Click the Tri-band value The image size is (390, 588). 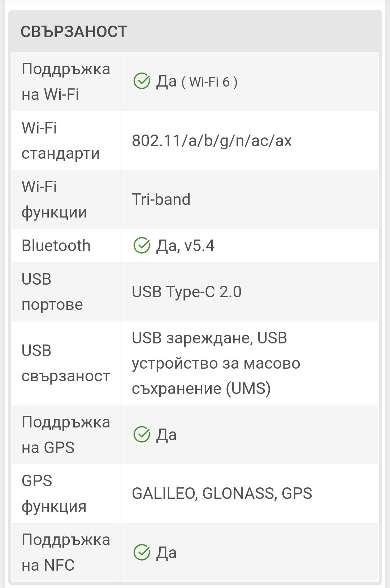click(x=161, y=199)
